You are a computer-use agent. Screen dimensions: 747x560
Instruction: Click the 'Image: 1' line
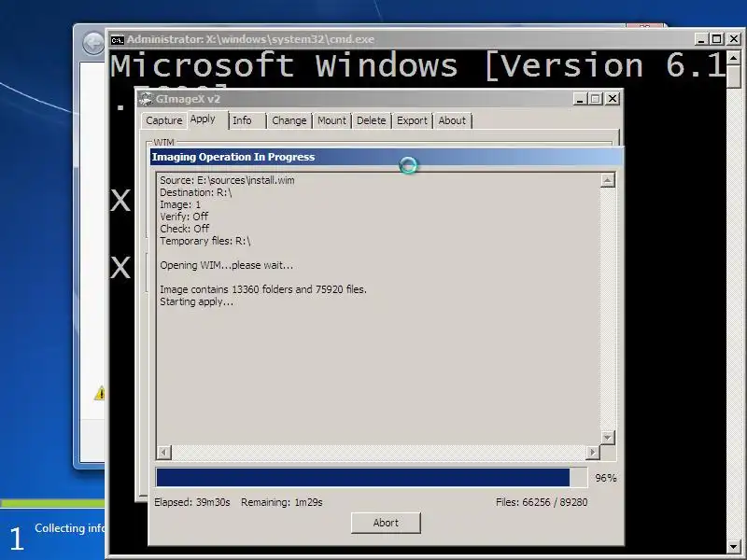click(x=180, y=204)
